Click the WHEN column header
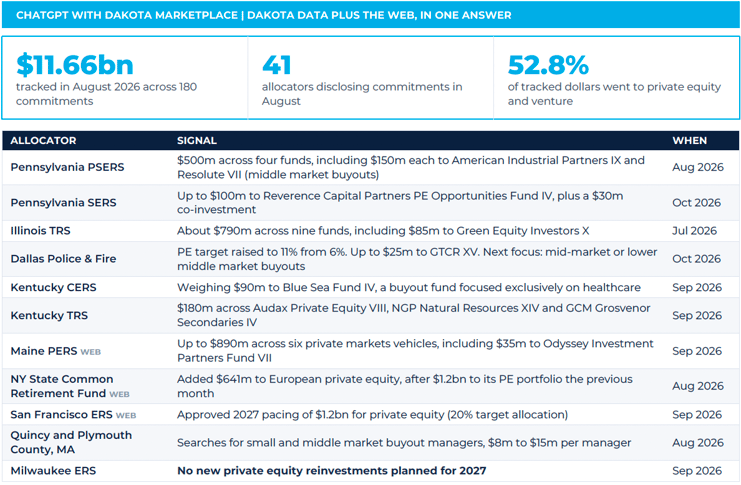Image resolution: width=741 pixels, height=485 pixels. pyautogui.click(x=689, y=140)
